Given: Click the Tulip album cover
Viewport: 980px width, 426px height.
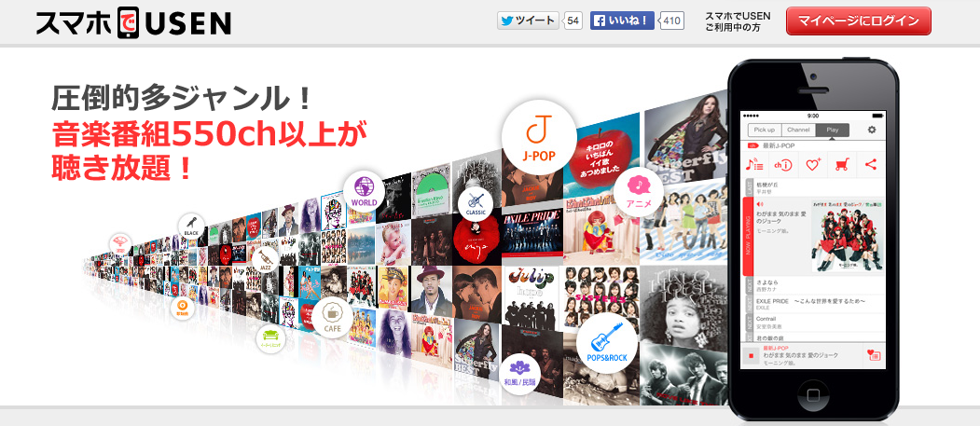Looking at the screenshot, I should click(531, 296).
